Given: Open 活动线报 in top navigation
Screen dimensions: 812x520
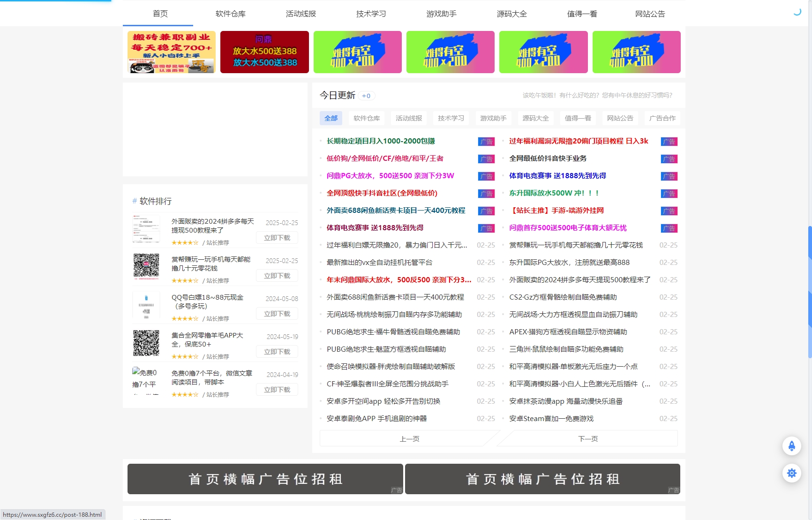Looking at the screenshot, I should (x=301, y=14).
